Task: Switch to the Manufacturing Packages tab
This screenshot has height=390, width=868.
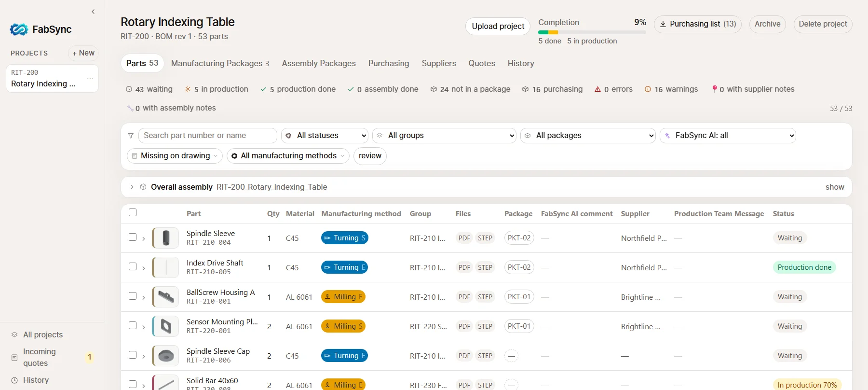Action: (x=220, y=63)
